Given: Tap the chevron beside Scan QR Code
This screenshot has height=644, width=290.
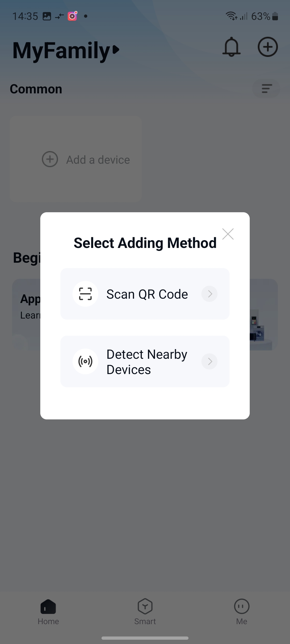Looking at the screenshot, I should click(x=209, y=294).
